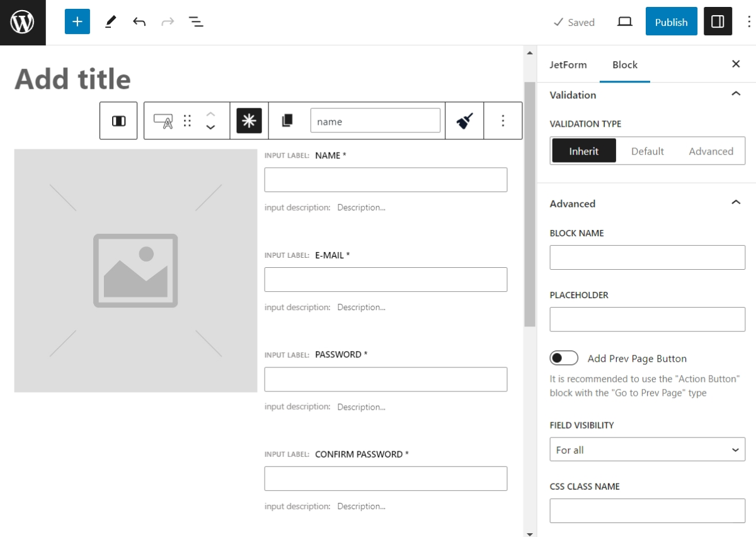The height and width of the screenshot is (537, 756).
Task: Collapse the Validation section
Action: click(x=735, y=93)
